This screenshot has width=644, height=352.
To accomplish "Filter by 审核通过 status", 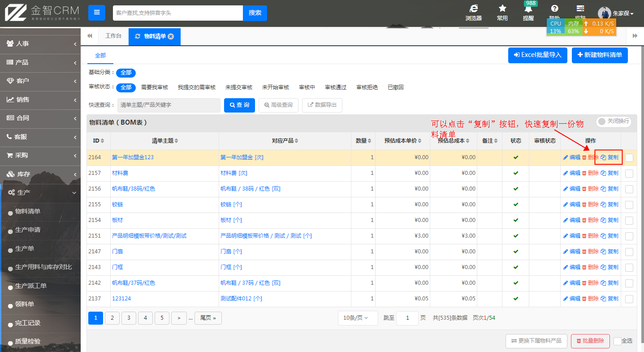I will click(335, 87).
